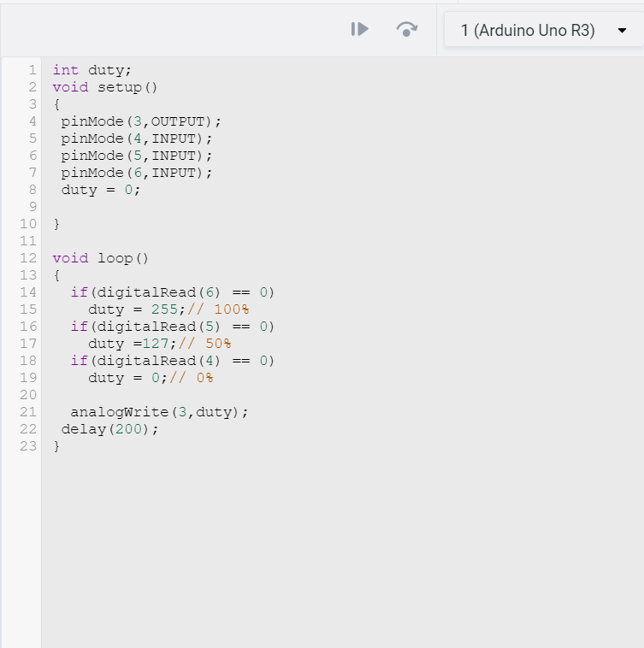Click the 'duty = 255;' statement

click(x=137, y=310)
